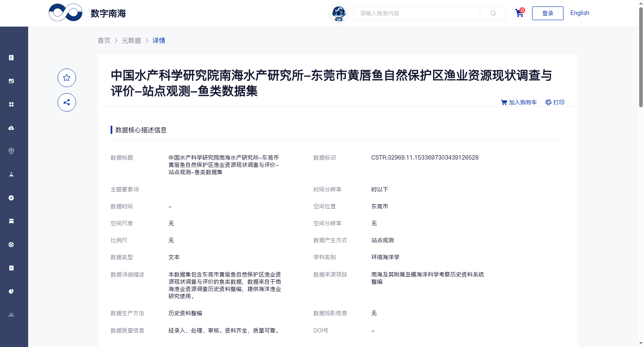Click the 站点观测 value
This screenshot has width=644, height=347.
(x=382, y=240)
